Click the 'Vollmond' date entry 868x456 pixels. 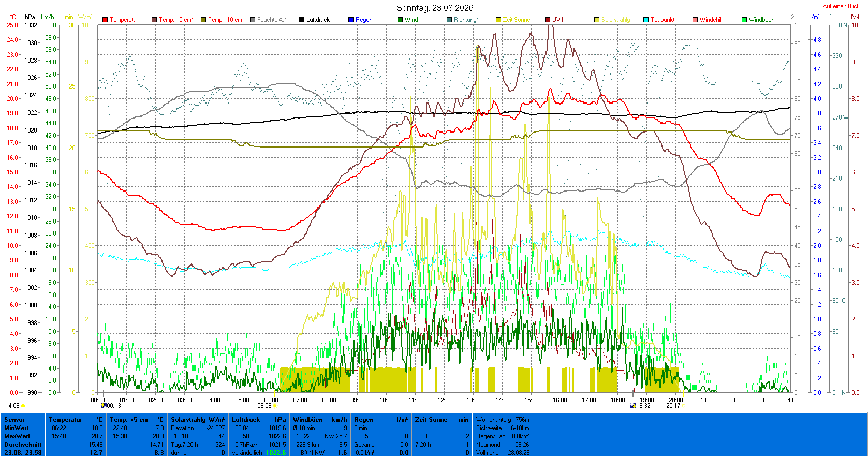tap(503, 453)
